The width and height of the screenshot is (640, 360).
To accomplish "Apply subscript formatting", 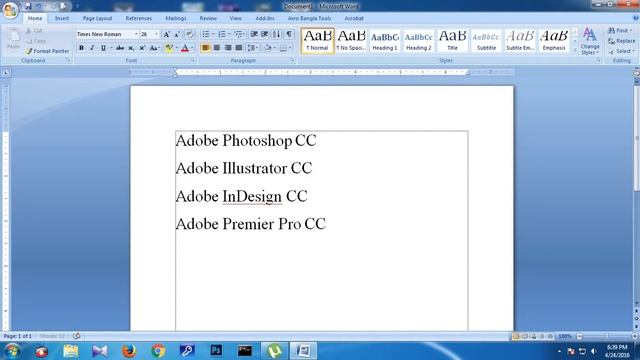I will 131,48.
